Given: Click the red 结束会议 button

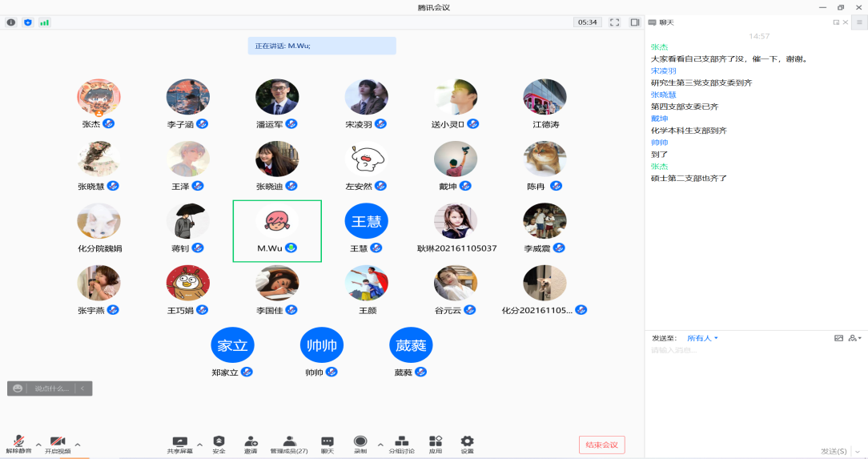Looking at the screenshot, I should 601,445.
